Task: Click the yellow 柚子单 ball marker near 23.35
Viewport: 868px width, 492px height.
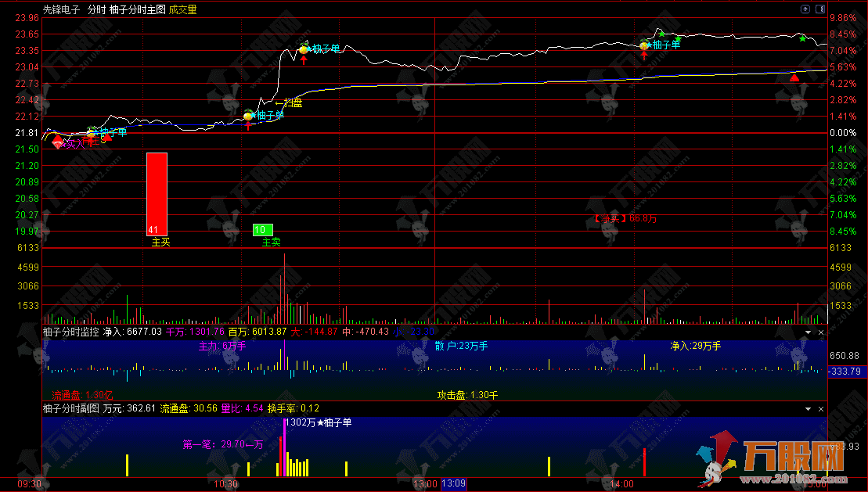Action: pos(304,50)
